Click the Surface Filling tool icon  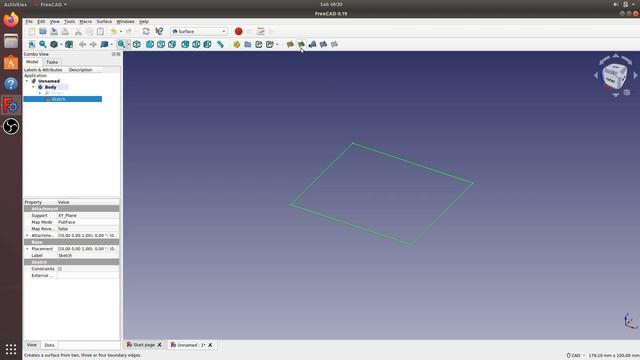[x=290, y=44]
